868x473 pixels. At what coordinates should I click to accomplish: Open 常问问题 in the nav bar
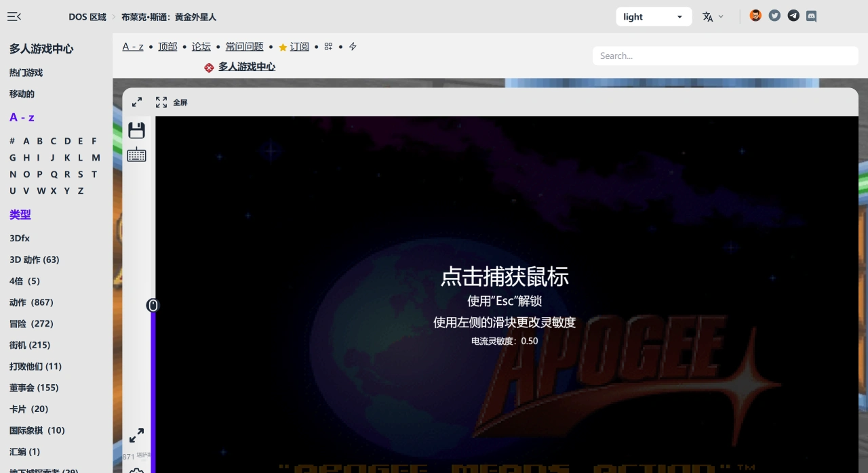point(245,47)
